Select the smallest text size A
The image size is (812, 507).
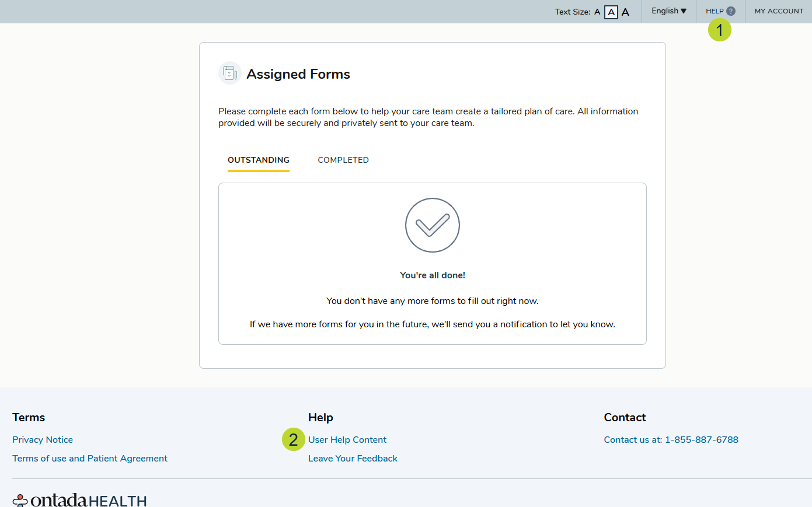(x=597, y=12)
